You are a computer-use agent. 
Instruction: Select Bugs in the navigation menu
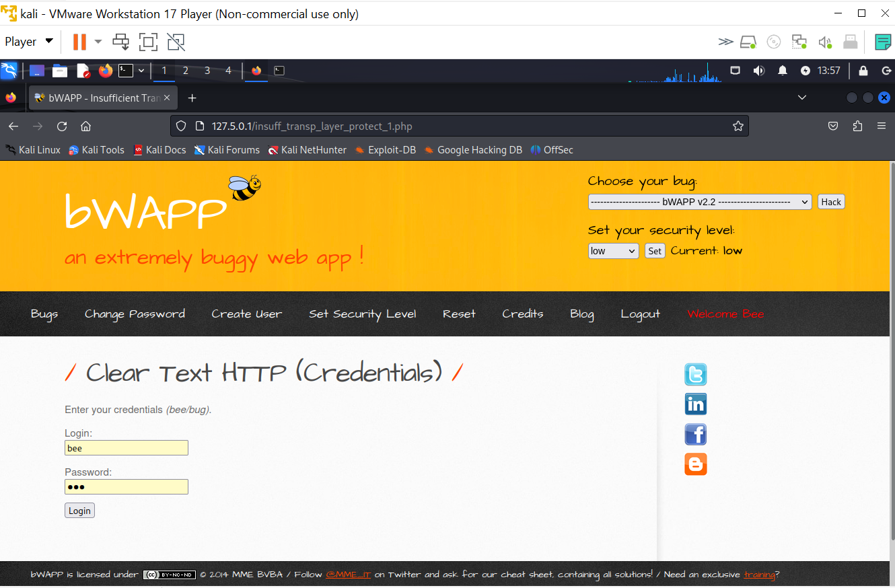[x=44, y=314]
